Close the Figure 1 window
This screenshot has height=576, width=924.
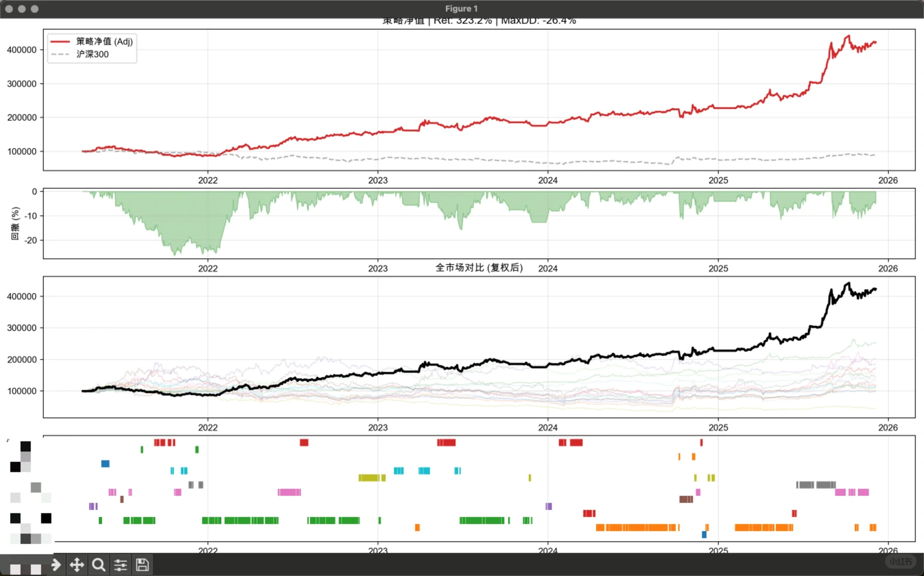[x=9, y=9]
